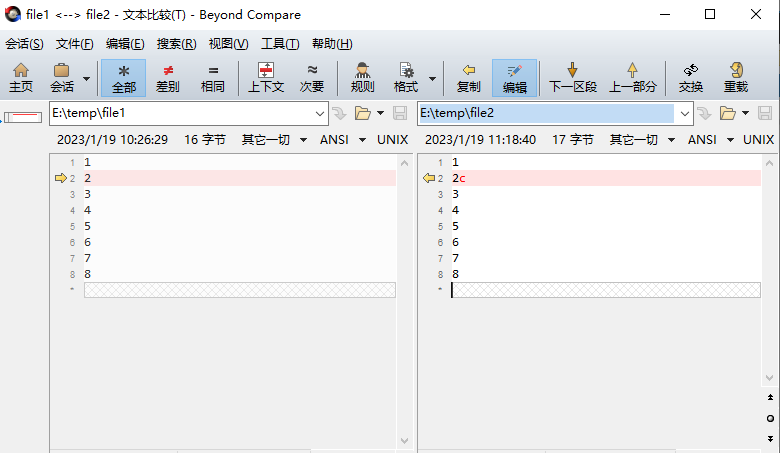
Task: Click the Format (格式) toolbar icon
Action: [406, 78]
